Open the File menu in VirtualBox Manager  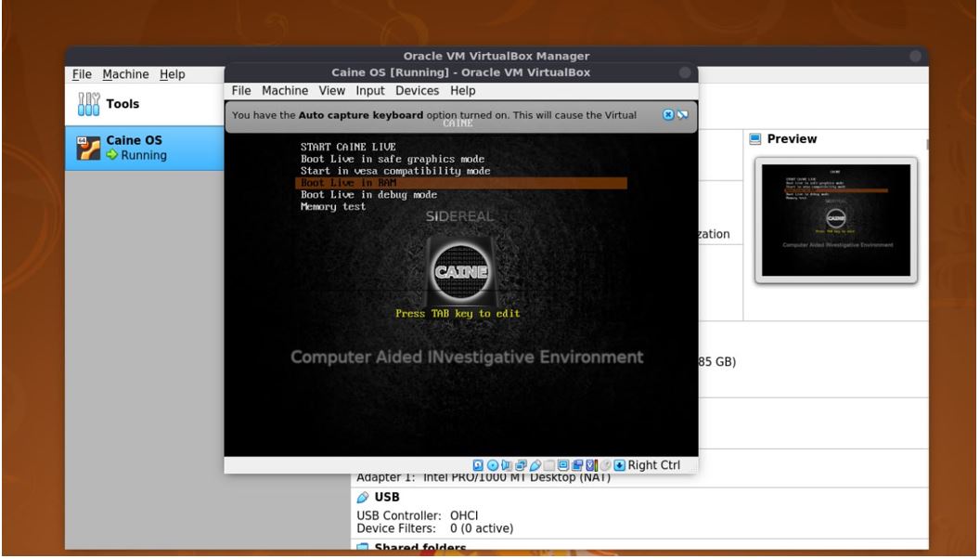pos(82,74)
